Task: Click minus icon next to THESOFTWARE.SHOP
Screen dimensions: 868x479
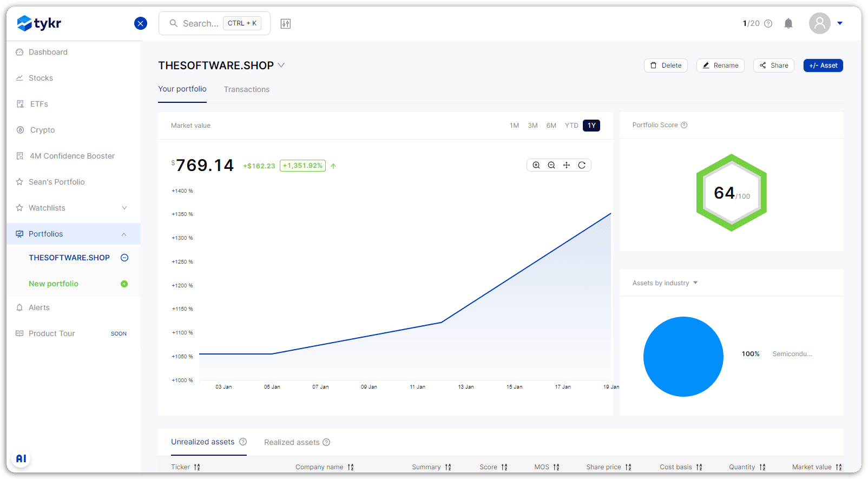Action: 124,258
